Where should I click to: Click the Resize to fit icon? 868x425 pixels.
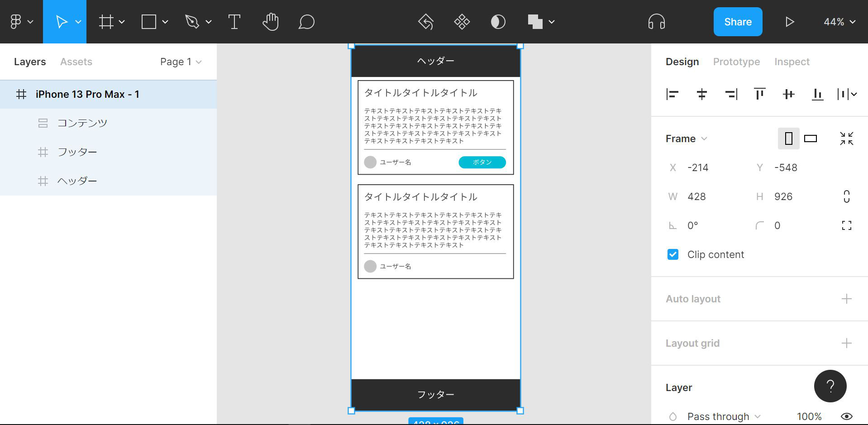tap(847, 138)
